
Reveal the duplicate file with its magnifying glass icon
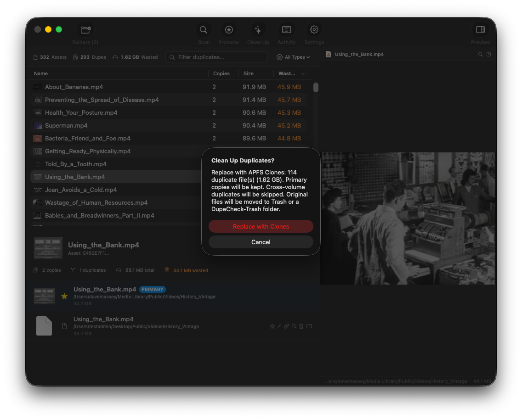coord(294,326)
